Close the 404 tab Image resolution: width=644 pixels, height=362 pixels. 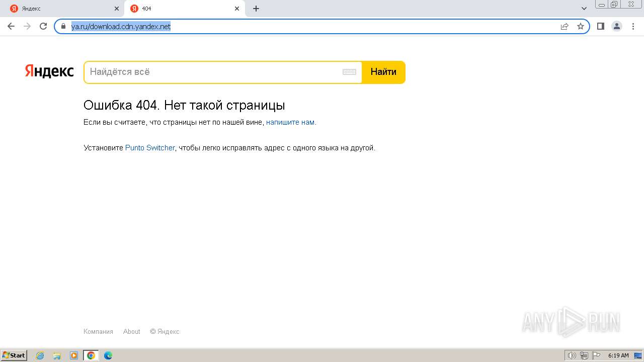237,9
